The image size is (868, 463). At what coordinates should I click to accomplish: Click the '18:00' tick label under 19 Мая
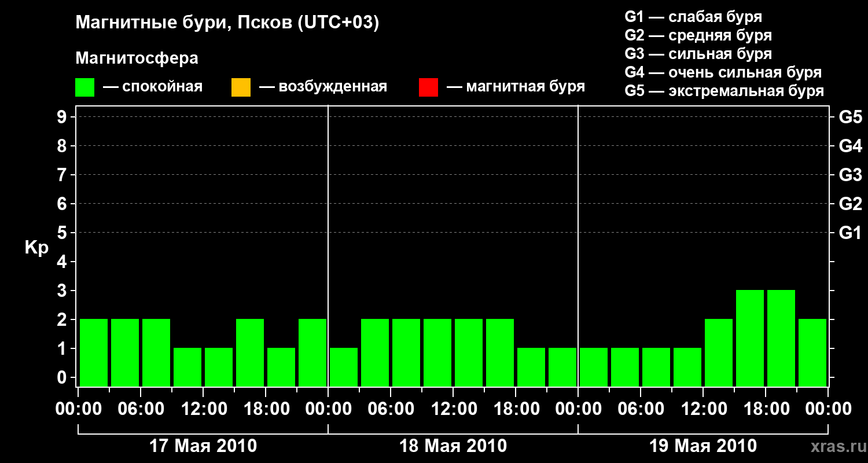(x=766, y=409)
